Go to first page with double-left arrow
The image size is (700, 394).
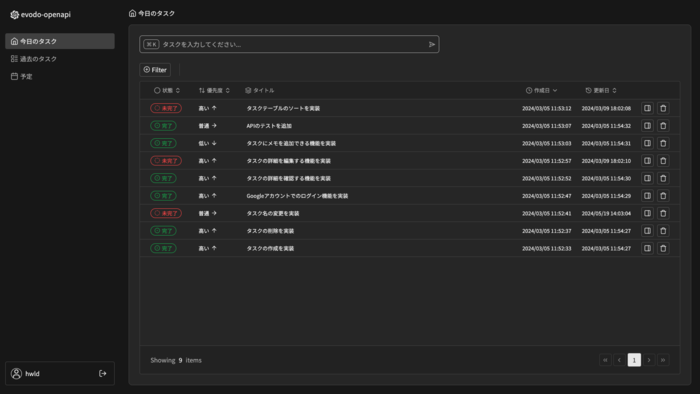coord(605,360)
